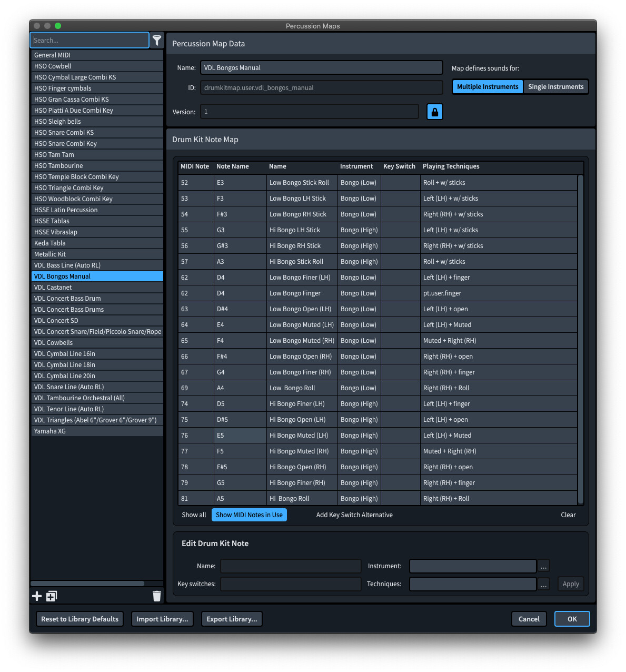Select VDL Concert SD map
This screenshot has height=672, width=626.
pyautogui.click(x=97, y=320)
